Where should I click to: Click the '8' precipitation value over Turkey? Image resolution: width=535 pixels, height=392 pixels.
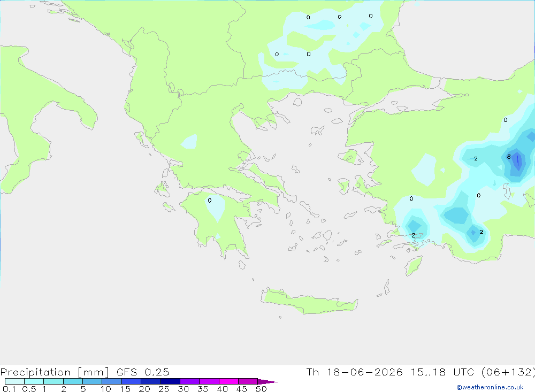coord(509,157)
